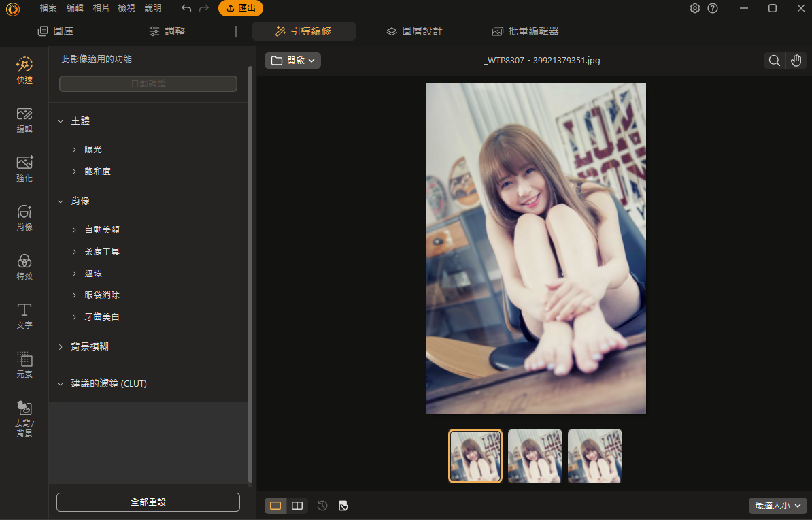Select the 編輯 (Edit) sidebar icon
The height and width of the screenshot is (520, 812).
[24, 120]
